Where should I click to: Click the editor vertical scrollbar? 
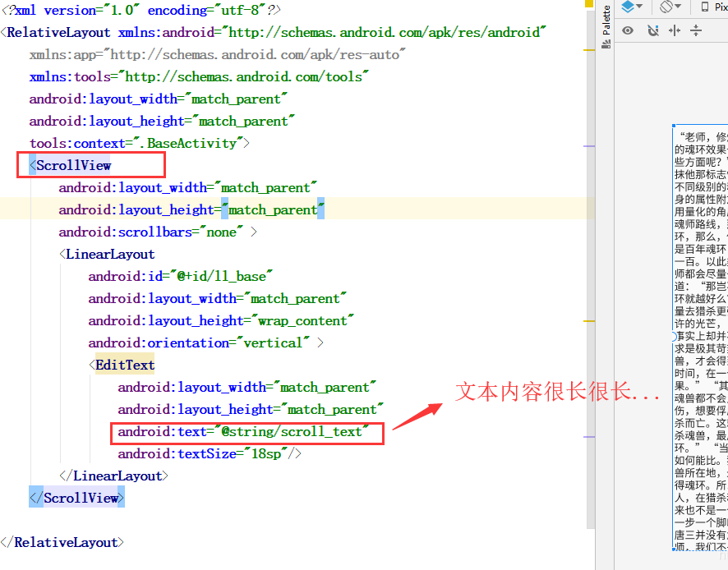(591, 269)
